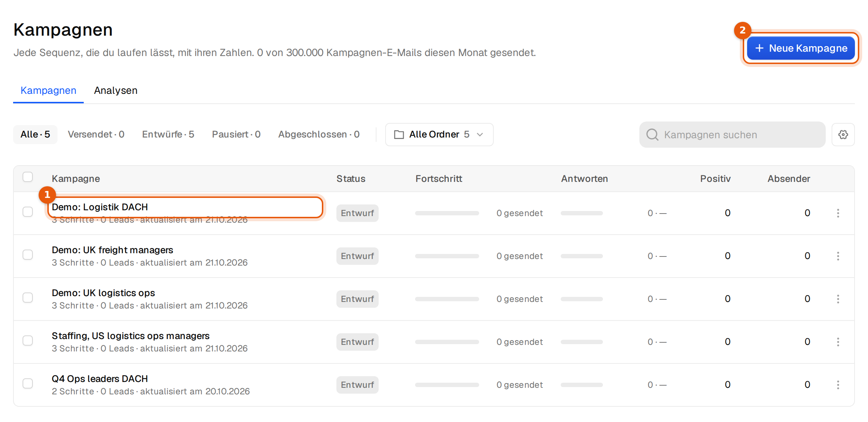Image resolution: width=868 pixels, height=422 pixels.
Task: Open more options for Demo: UK logistics ops
Action: 838,299
